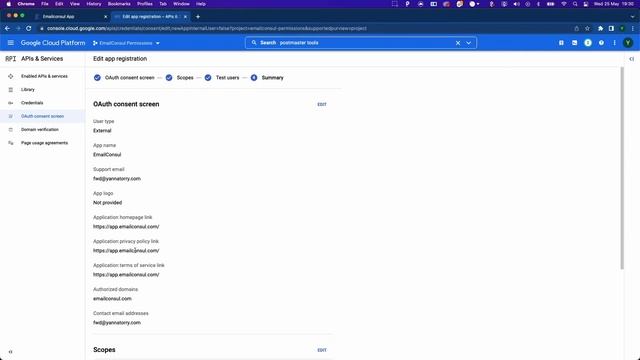640x360 pixels.
Task: Go back in browser history
Action: pyautogui.click(x=7, y=29)
